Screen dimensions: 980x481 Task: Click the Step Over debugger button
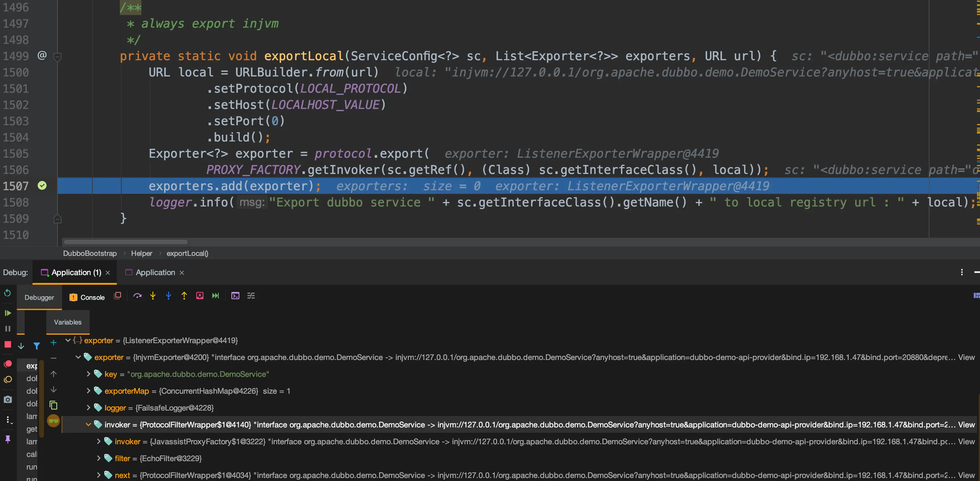point(137,296)
